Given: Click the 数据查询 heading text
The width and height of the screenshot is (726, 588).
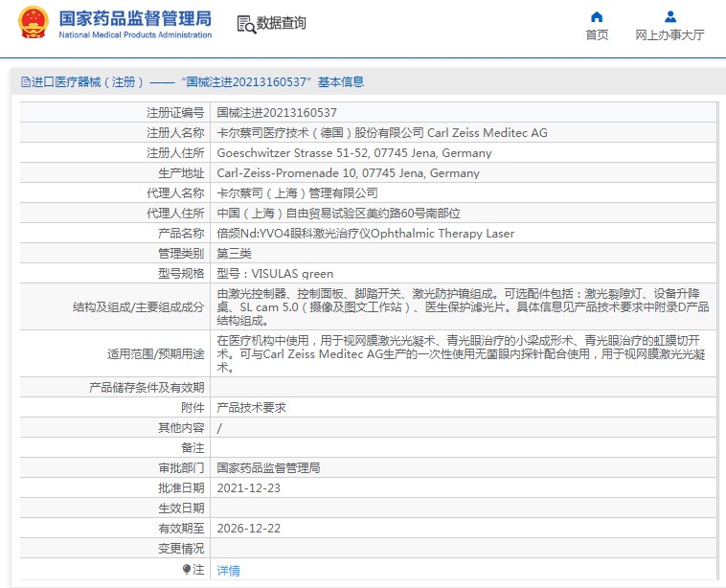Looking at the screenshot, I should [x=281, y=23].
